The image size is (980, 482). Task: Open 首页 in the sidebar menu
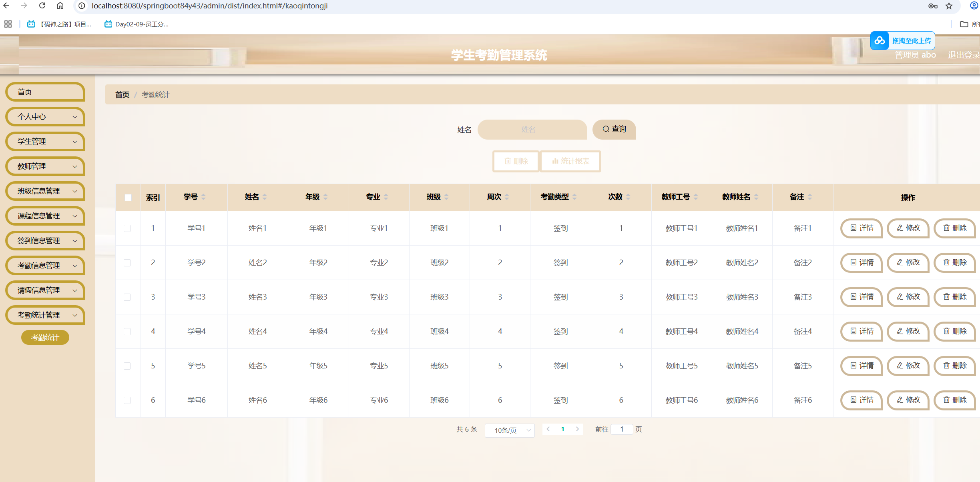[x=46, y=92]
